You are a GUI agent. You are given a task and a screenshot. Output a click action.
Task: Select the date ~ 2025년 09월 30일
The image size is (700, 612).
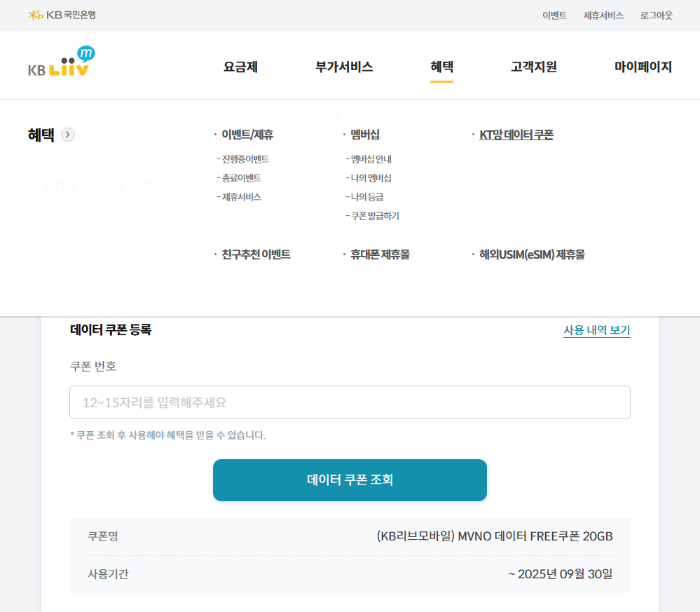click(x=561, y=574)
